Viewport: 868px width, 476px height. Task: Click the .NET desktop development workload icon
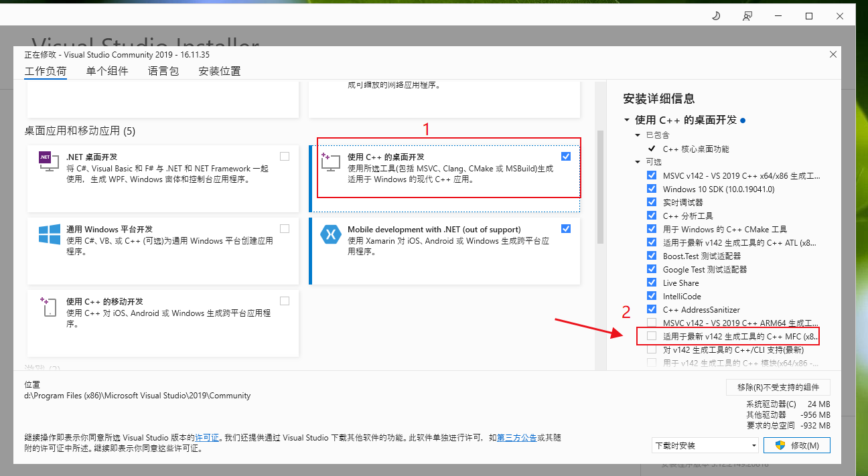(x=49, y=161)
